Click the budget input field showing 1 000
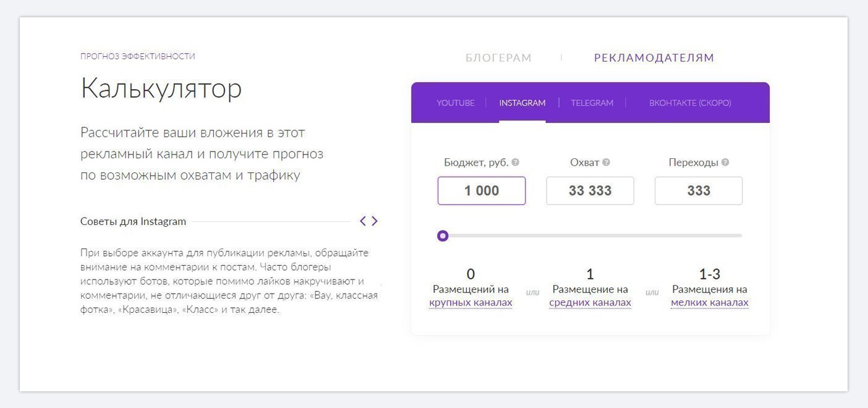The image size is (868, 408). pyautogui.click(x=482, y=190)
